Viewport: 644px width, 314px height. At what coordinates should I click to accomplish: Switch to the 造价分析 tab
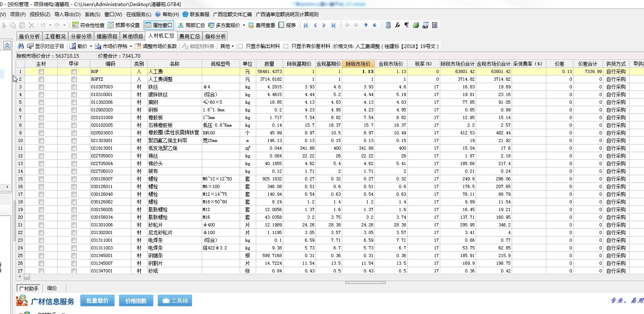click(x=29, y=36)
